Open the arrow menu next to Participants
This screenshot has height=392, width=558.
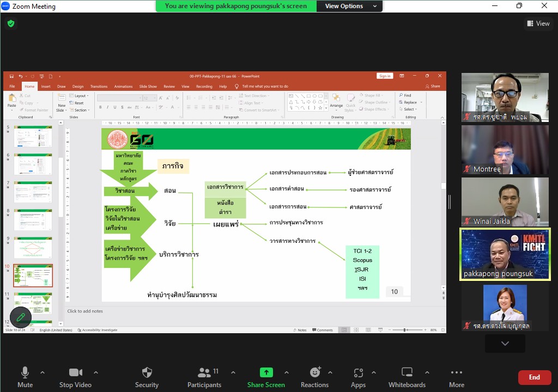click(x=233, y=372)
